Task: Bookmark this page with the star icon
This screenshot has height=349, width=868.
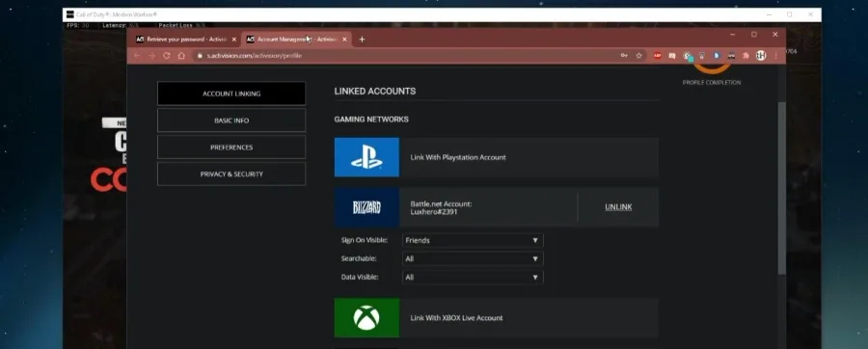Action: tap(638, 56)
